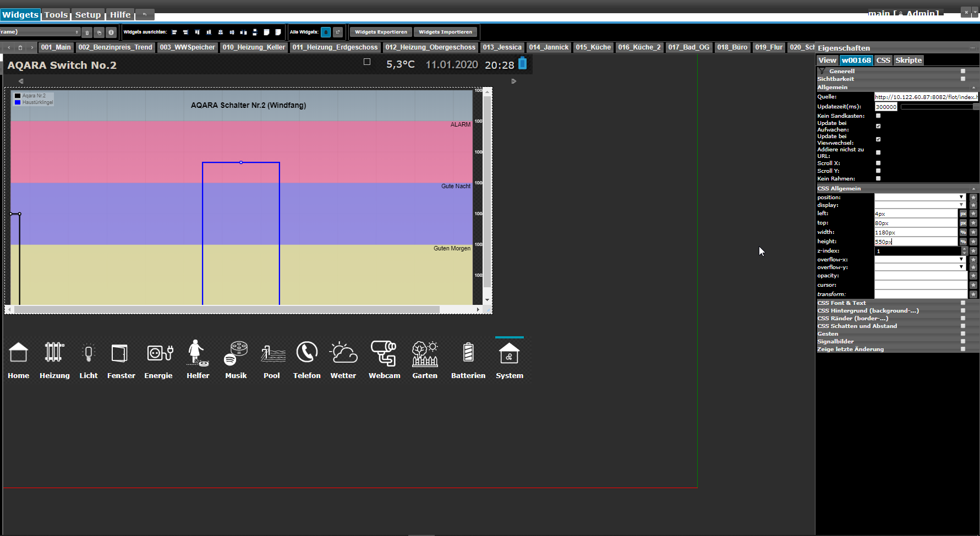The width and height of the screenshot is (980, 536).
Task: Open the Tools menu
Action: pyautogui.click(x=56, y=15)
